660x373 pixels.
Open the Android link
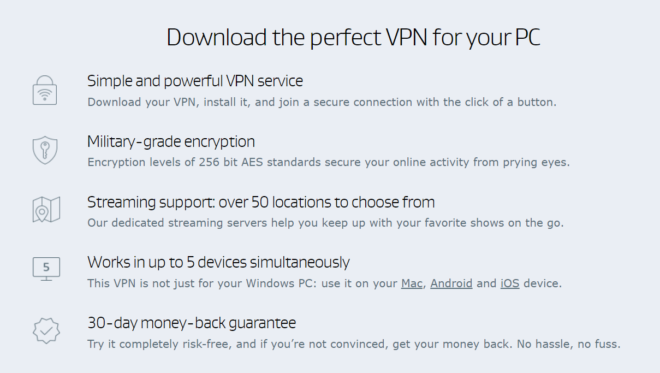(451, 283)
